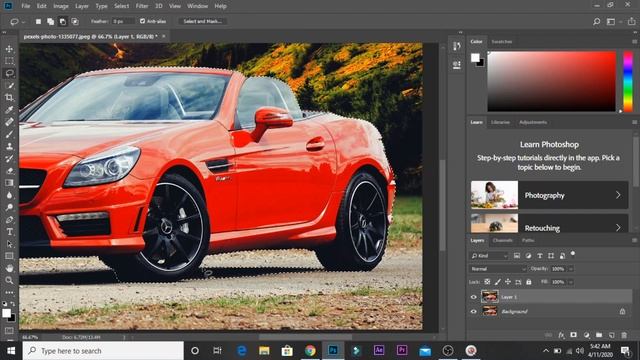The height and width of the screenshot is (360, 640).
Task: Select the Pen tool
Action: pos(9,220)
